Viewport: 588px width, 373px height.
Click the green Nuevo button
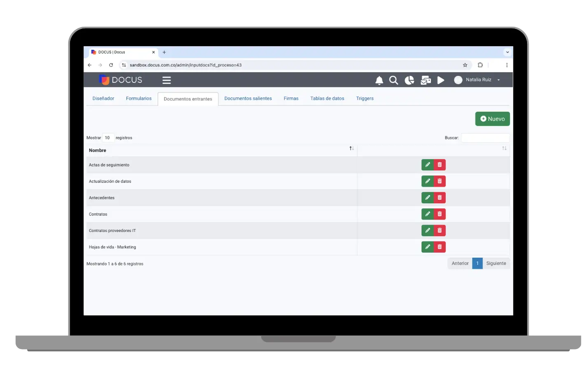(x=492, y=119)
